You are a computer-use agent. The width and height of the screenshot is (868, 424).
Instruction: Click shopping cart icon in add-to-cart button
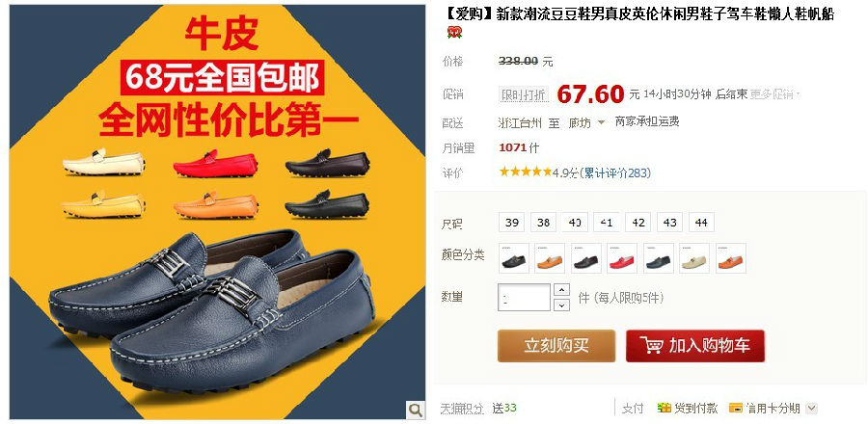[x=650, y=346]
